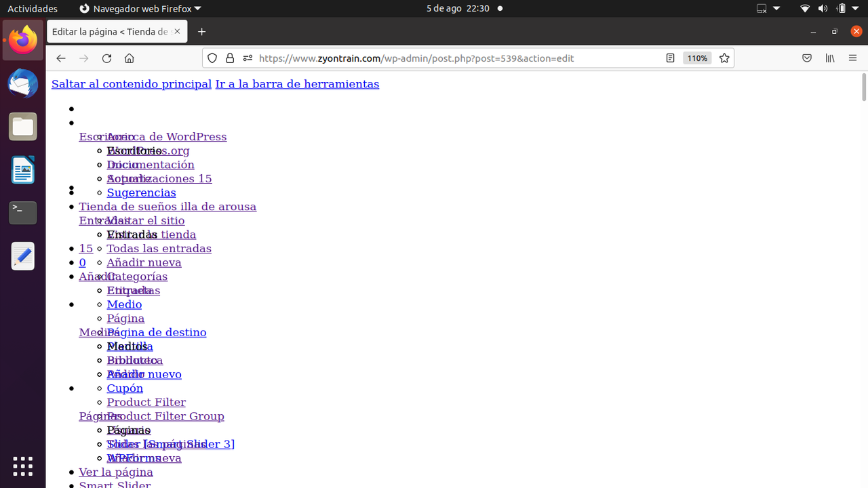Viewport: 868px width, 488px height.
Task: Open the 'Product Filter' link
Action: [146, 402]
